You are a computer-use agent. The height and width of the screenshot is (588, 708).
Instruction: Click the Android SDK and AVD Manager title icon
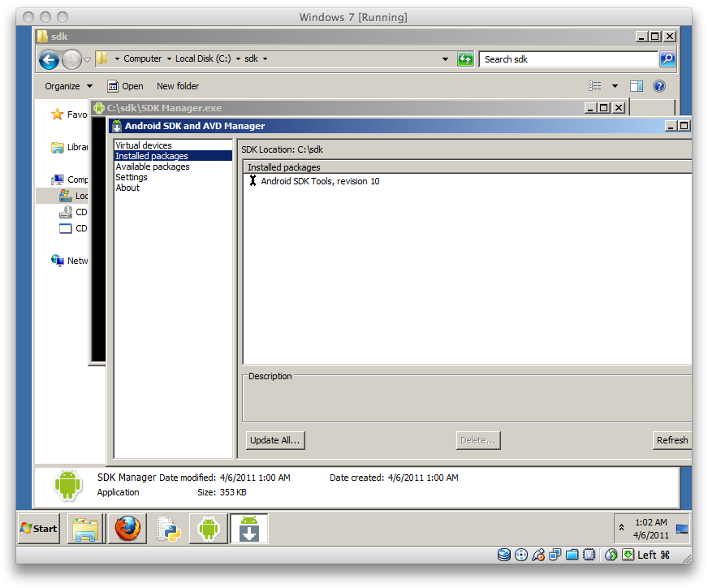[117, 126]
